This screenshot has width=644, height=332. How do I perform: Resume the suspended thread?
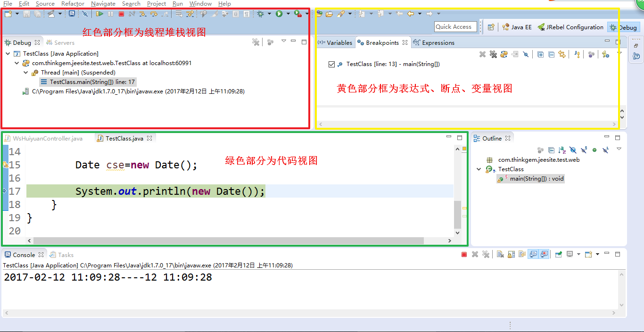pos(99,14)
